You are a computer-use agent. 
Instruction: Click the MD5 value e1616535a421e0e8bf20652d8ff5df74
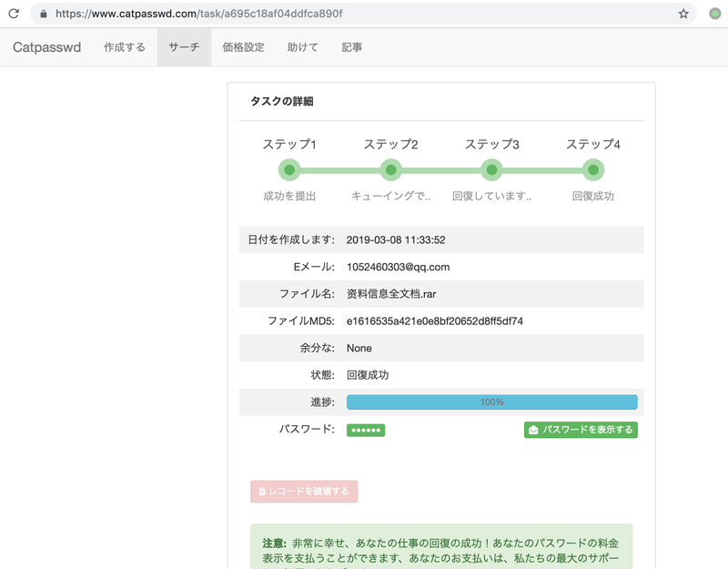pyautogui.click(x=435, y=321)
